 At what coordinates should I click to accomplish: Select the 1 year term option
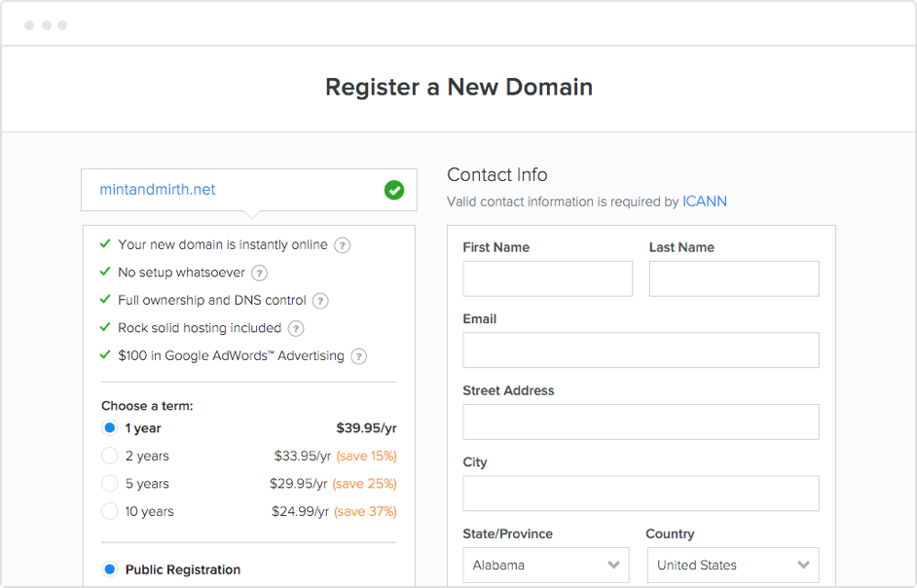tap(109, 428)
